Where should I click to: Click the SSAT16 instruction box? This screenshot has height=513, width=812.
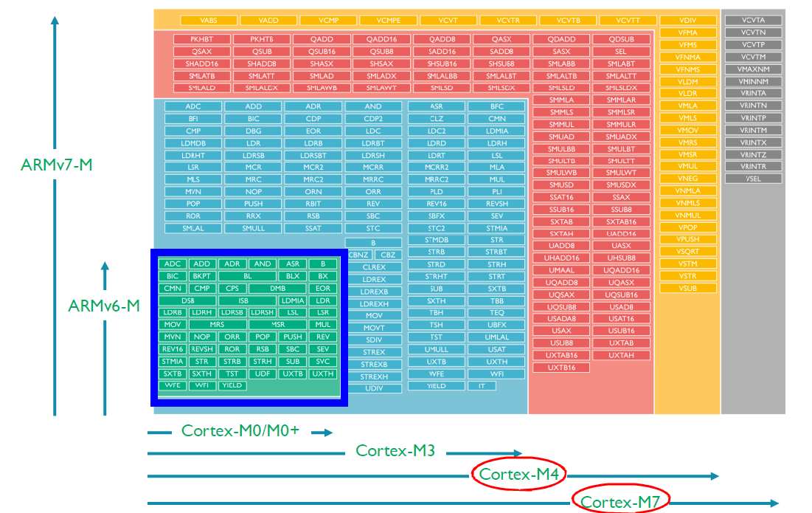[x=561, y=197]
